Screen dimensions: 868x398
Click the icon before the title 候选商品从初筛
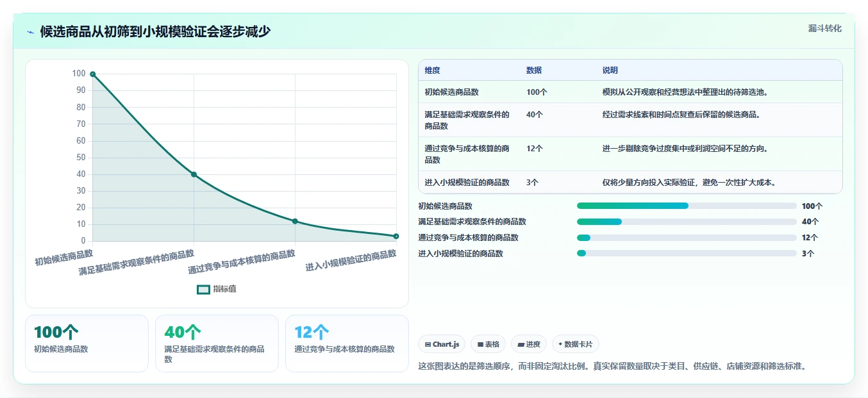coord(30,32)
